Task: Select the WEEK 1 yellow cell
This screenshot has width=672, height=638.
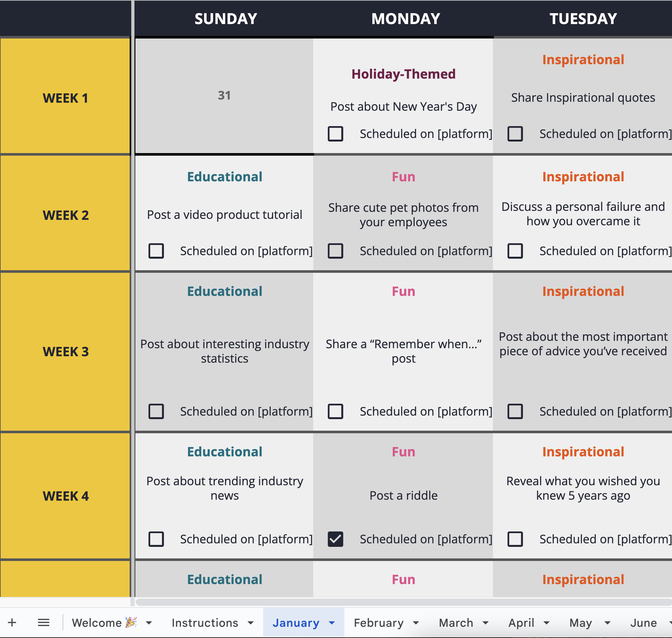Action: [x=65, y=98]
